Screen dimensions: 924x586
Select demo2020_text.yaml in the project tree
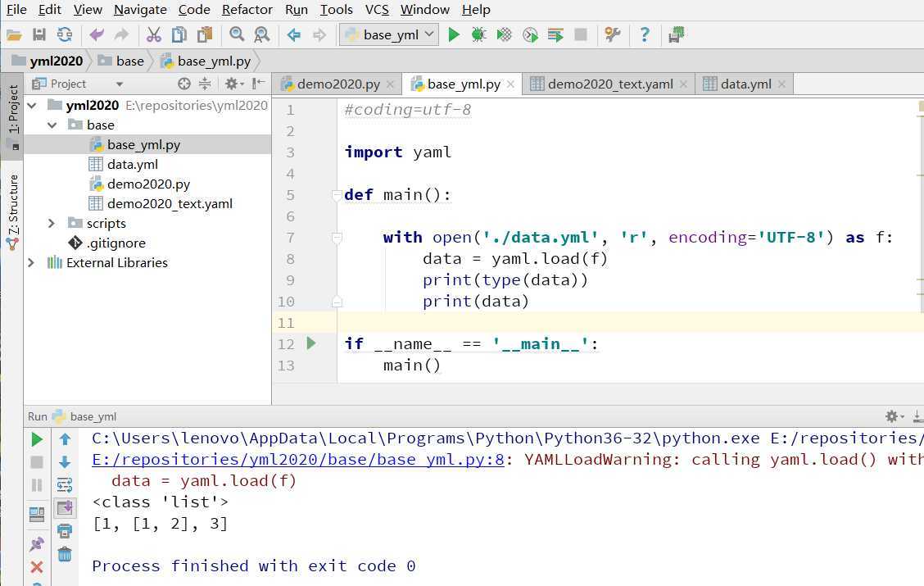[x=170, y=204]
